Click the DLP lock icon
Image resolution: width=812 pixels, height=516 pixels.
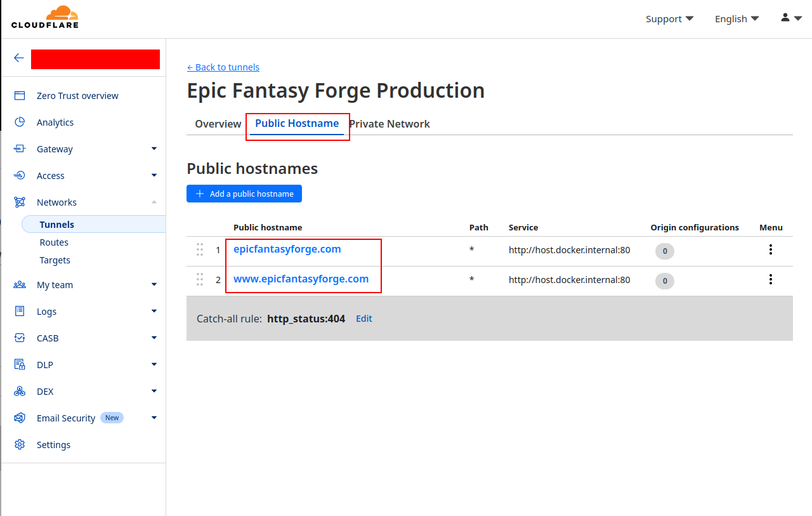[x=20, y=365]
